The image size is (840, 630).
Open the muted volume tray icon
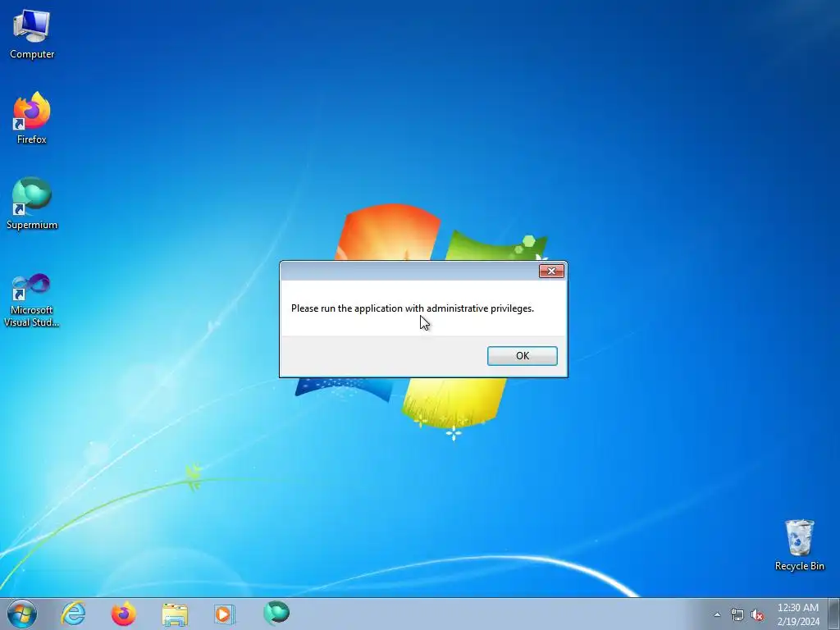(x=757, y=615)
